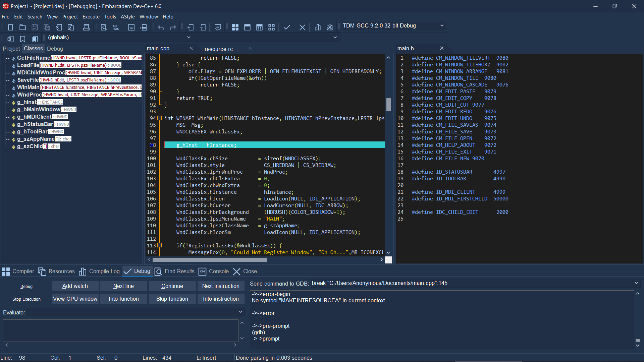Open the (globals) scope dropdown
Image resolution: width=644 pixels, height=362 pixels.
[189, 38]
